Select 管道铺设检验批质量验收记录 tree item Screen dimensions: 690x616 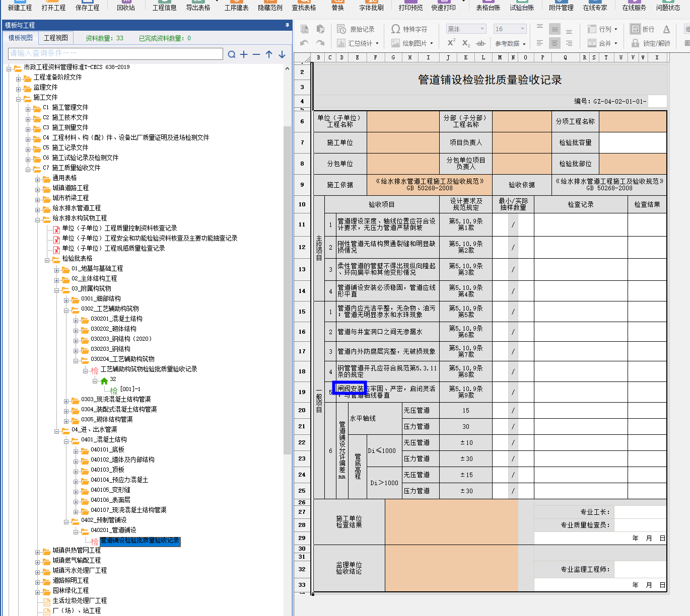(140, 541)
